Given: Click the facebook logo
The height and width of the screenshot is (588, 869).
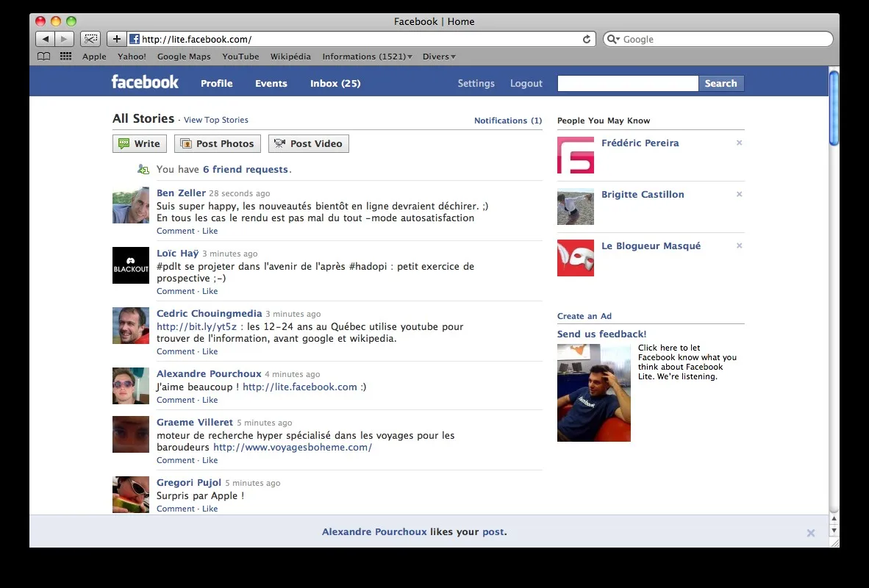Looking at the screenshot, I should [x=145, y=82].
